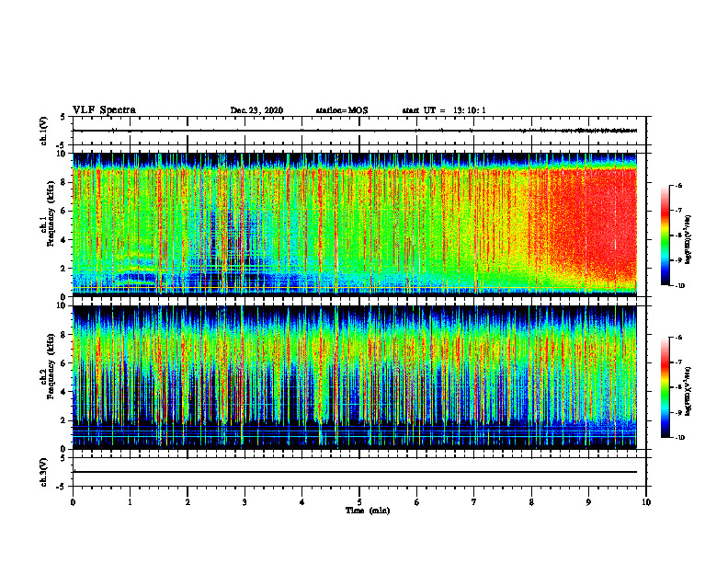Click the ch.1(V) waveform axis label
The image size is (728, 563).
[44, 131]
